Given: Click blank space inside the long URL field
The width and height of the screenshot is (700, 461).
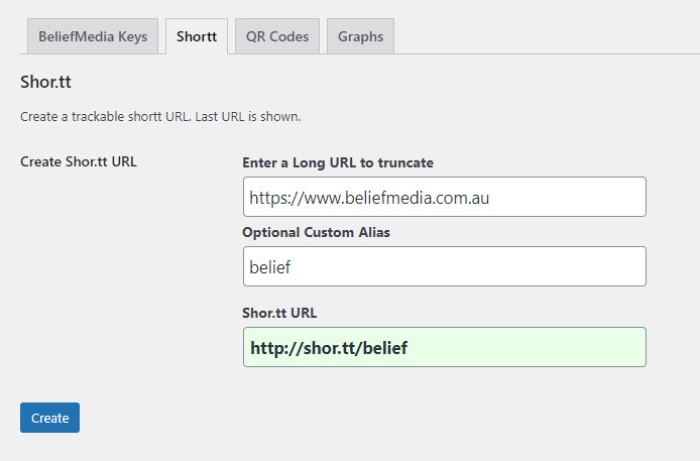Looking at the screenshot, I should [570, 197].
